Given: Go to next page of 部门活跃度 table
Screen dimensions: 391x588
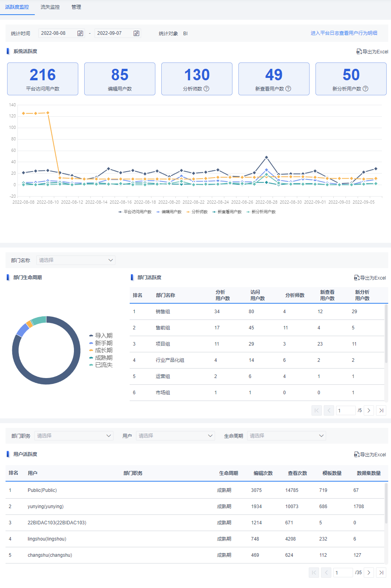Looking at the screenshot, I should [x=369, y=410].
